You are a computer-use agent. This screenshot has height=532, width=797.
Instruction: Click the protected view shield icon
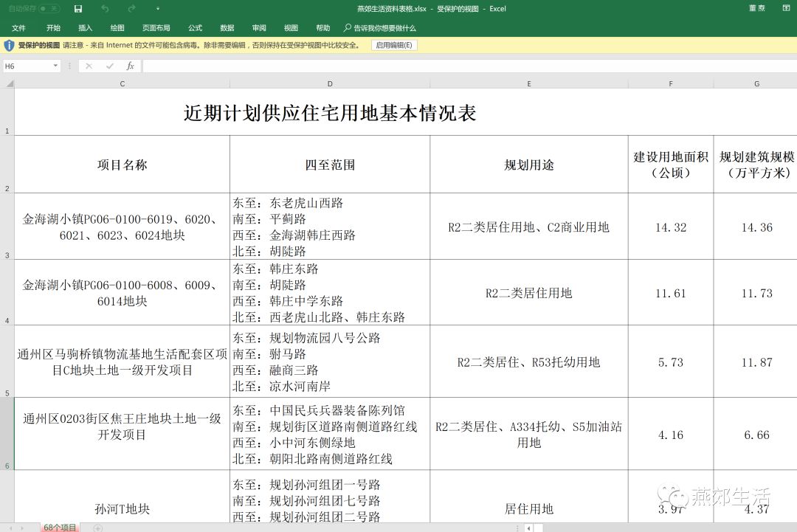[9, 45]
